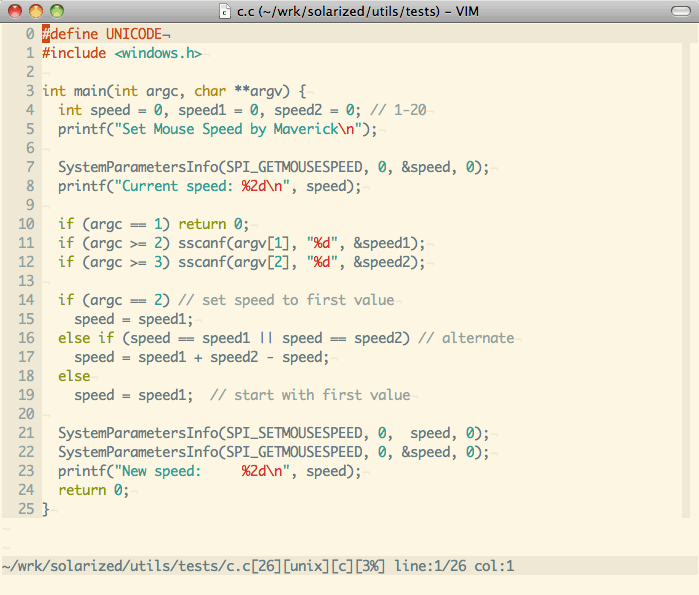Click the status line file path

coord(128,567)
